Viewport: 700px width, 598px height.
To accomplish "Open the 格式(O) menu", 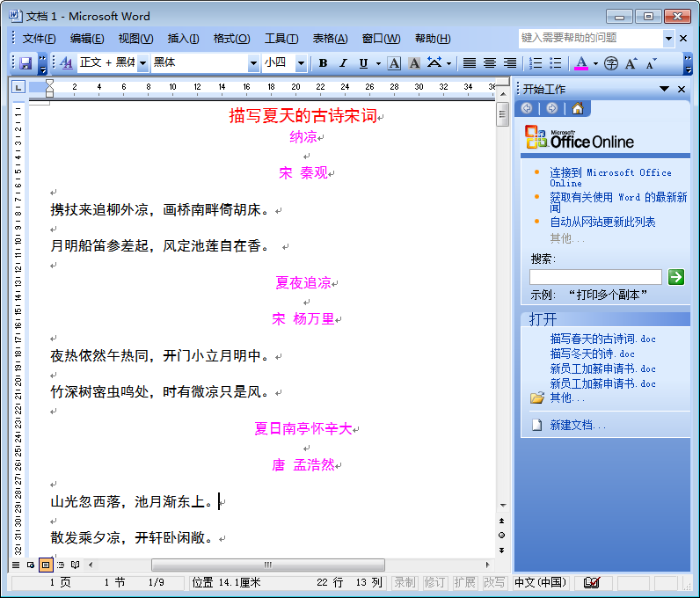I will [x=231, y=39].
